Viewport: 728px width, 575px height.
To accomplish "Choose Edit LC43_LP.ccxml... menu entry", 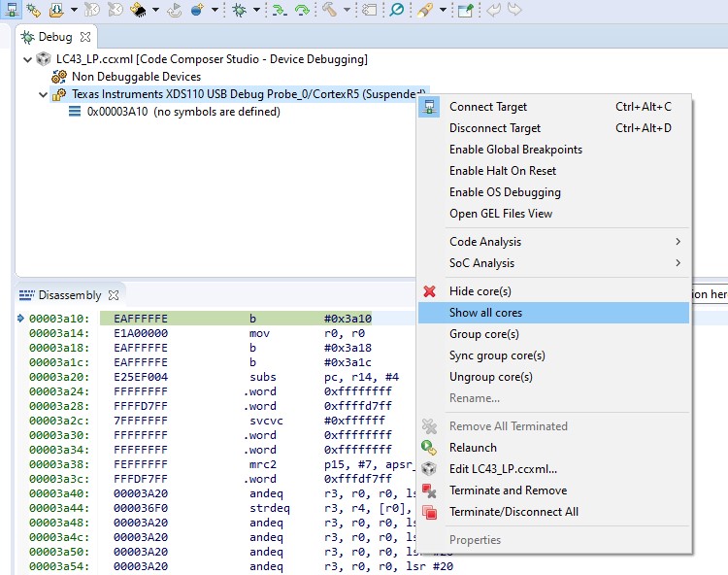I will coord(553,469).
